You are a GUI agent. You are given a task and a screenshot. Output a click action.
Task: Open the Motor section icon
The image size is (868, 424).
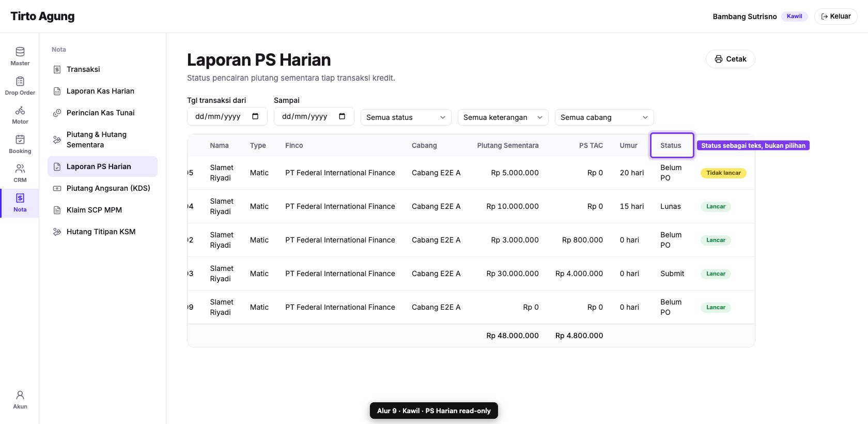click(20, 111)
